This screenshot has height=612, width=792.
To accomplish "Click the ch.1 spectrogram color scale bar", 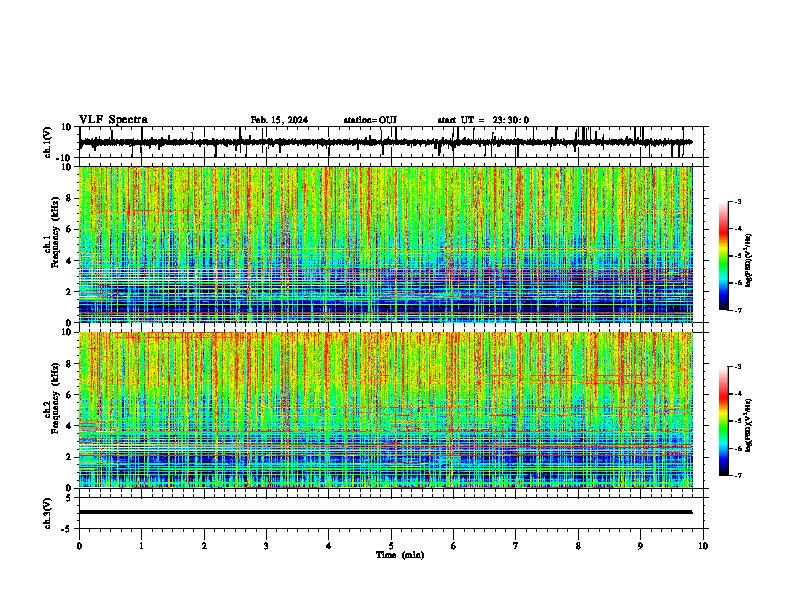I will 724,256.
